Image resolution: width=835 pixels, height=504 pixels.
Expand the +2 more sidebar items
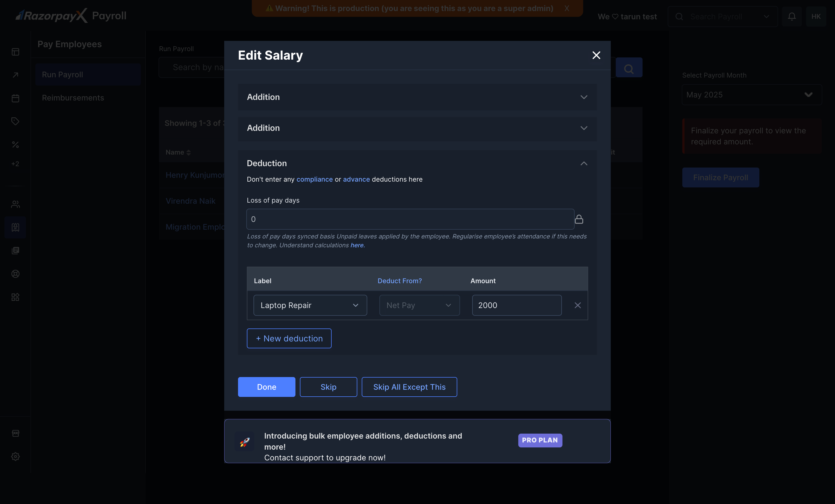(x=15, y=164)
